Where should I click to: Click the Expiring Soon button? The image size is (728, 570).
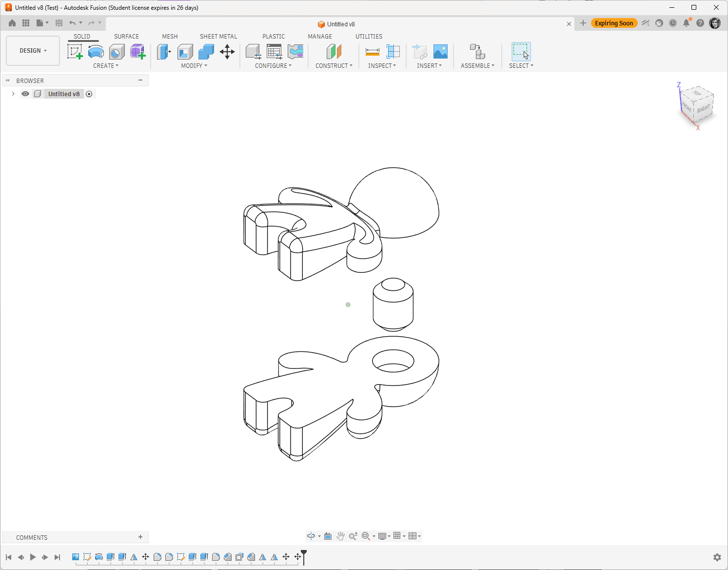pyautogui.click(x=614, y=23)
